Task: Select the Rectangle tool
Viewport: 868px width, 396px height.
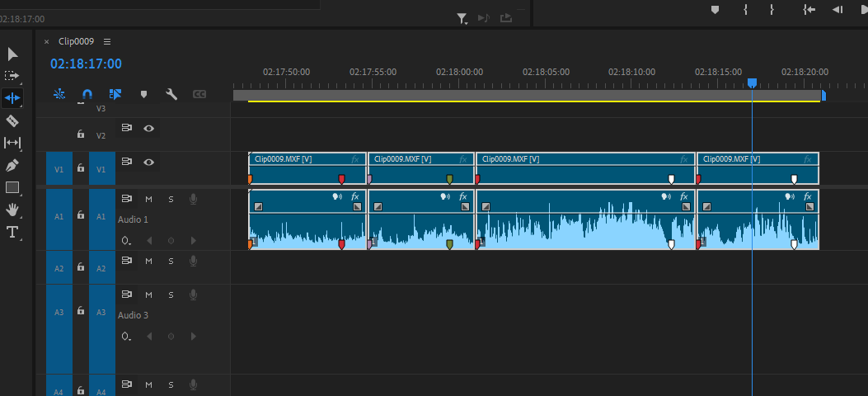Action: pos(12,187)
